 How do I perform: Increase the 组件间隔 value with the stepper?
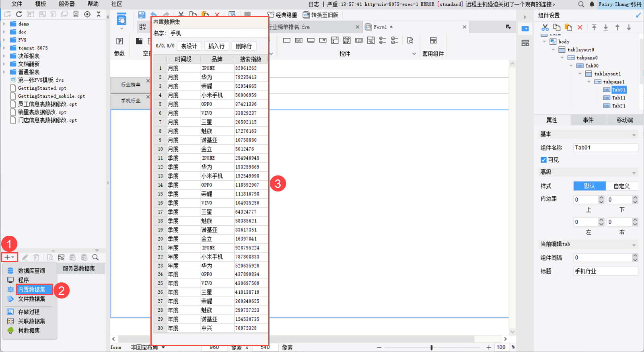[635, 255]
